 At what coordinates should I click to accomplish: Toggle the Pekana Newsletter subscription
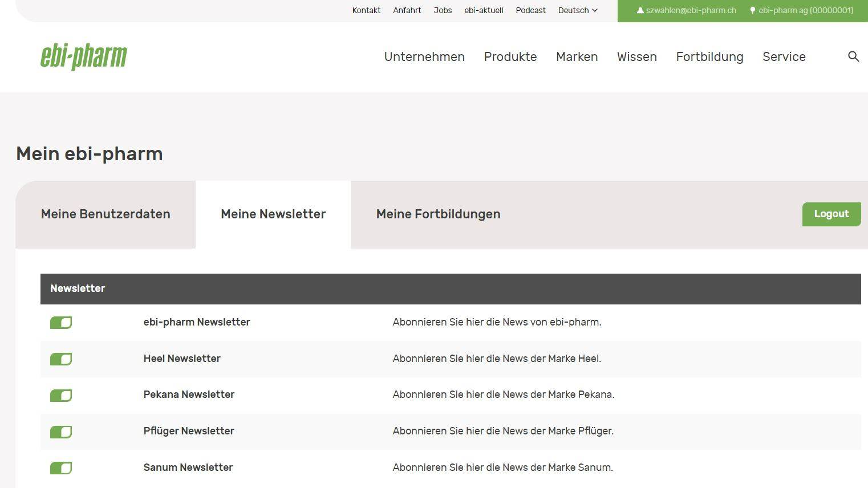click(61, 395)
